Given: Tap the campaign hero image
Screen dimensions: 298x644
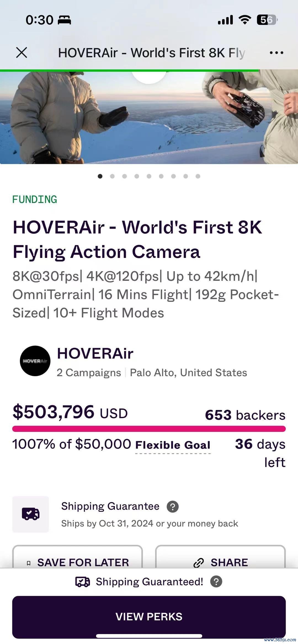Looking at the screenshot, I should pyautogui.click(x=149, y=117).
